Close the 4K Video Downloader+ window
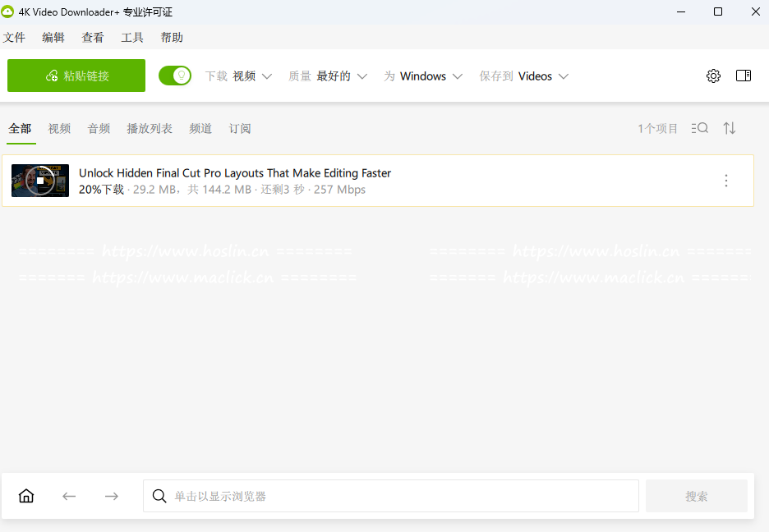The height and width of the screenshot is (532, 769). click(x=756, y=11)
